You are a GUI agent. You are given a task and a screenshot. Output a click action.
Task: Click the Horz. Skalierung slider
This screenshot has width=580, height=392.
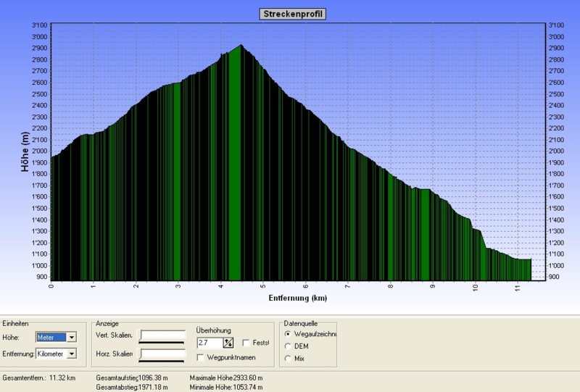pyautogui.click(x=162, y=354)
